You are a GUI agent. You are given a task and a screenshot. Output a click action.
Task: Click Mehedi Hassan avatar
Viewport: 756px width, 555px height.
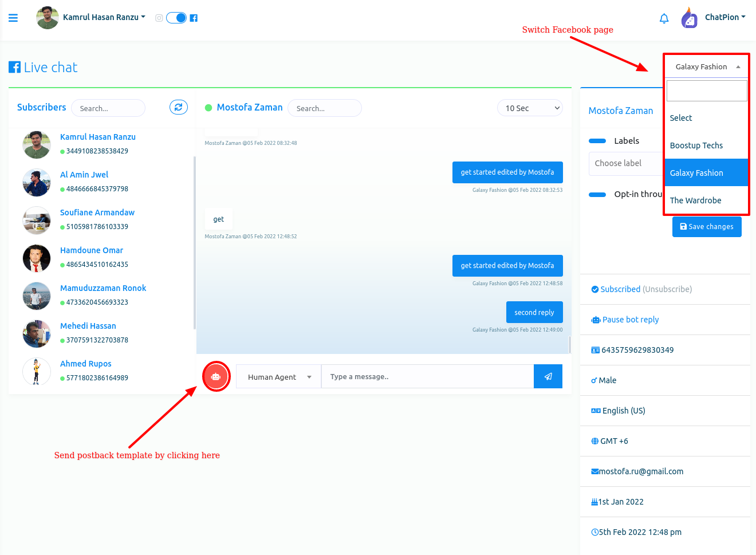[x=37, y=333]
